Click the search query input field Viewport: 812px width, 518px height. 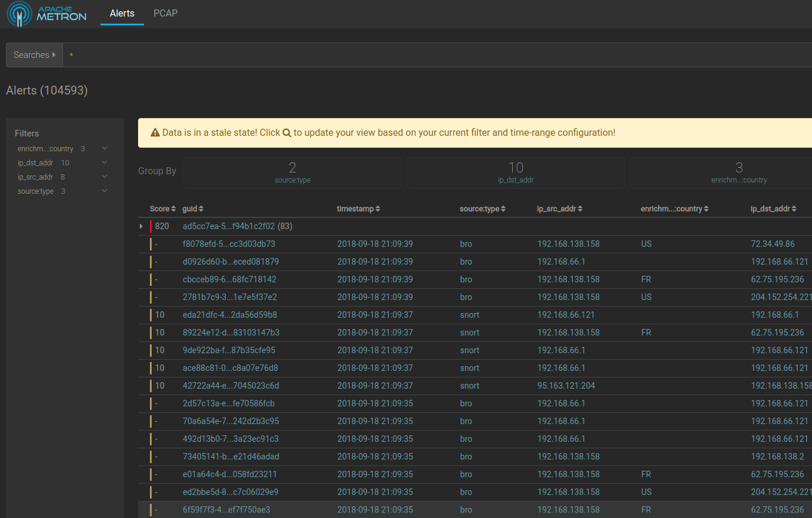(x=437, y=55)
